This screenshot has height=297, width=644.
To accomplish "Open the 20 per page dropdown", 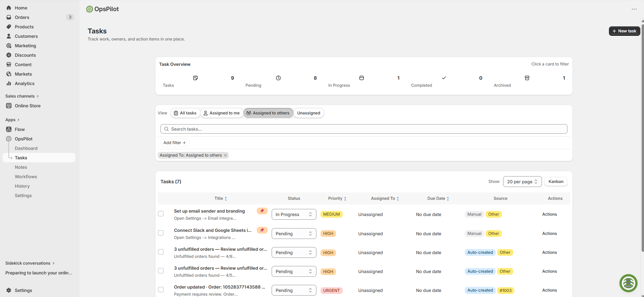I will (522, 182).
